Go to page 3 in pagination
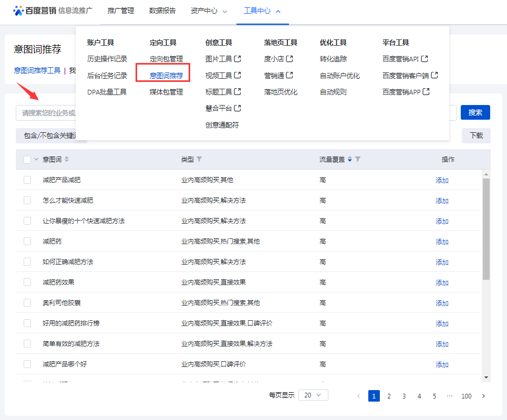This screenshot has height=420, width=507. tap(403, 395)
